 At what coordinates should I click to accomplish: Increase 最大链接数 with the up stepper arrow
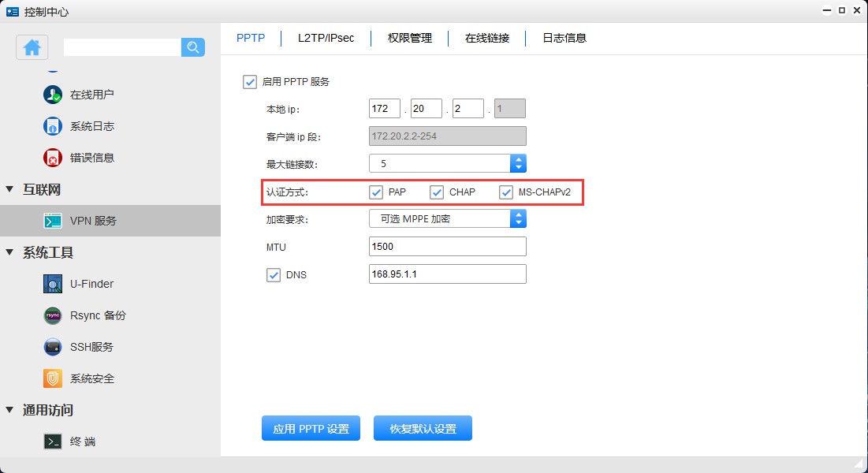pyautogui.click(x=519, y=159)
